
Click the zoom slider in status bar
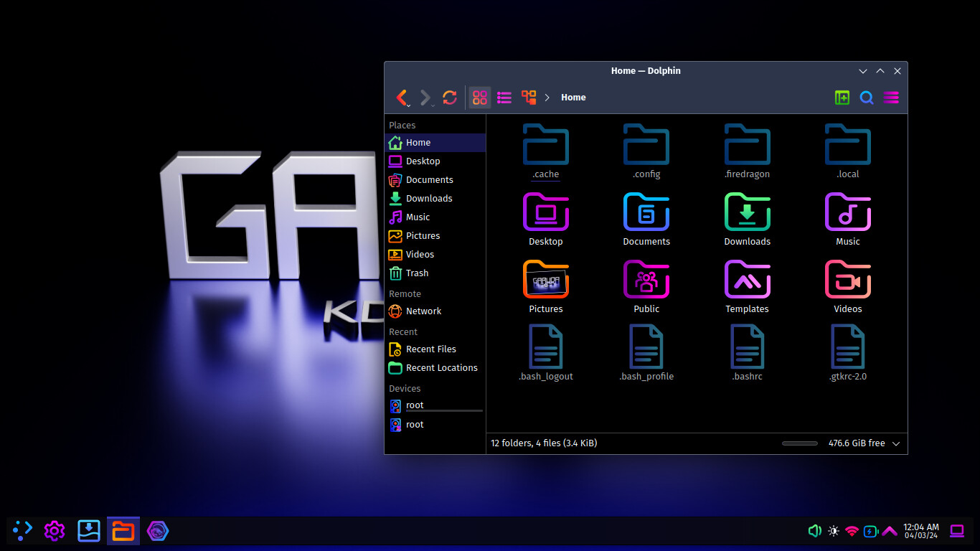(x=800, y=443)
